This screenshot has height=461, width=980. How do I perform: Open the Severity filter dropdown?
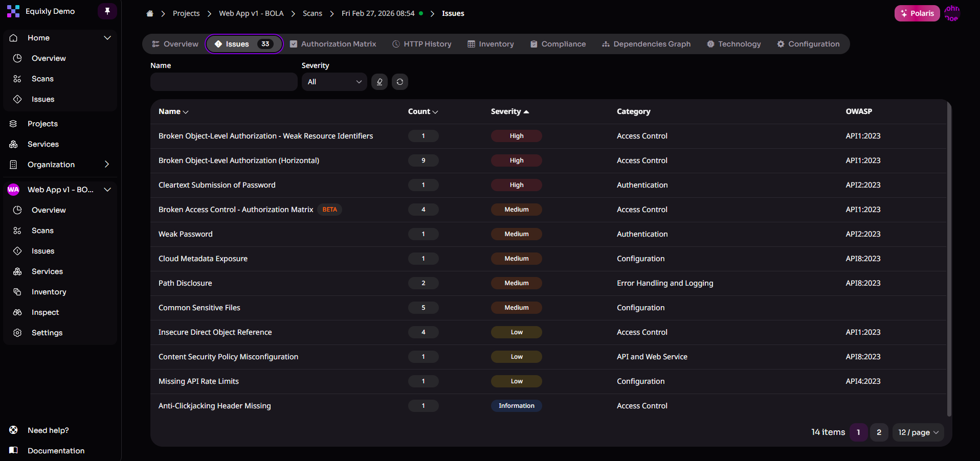tap(334, 82)
